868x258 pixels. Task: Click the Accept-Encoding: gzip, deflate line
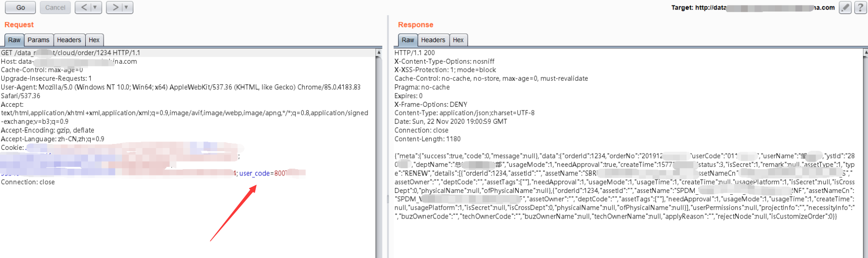[x=48, y=130]
